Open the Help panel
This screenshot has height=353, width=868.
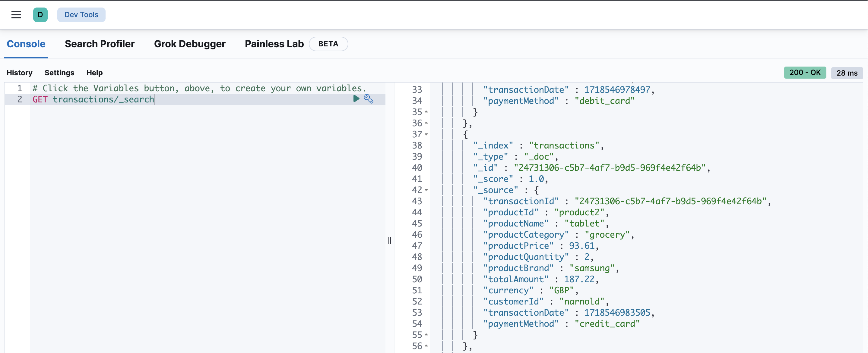(x=94, y=73)
